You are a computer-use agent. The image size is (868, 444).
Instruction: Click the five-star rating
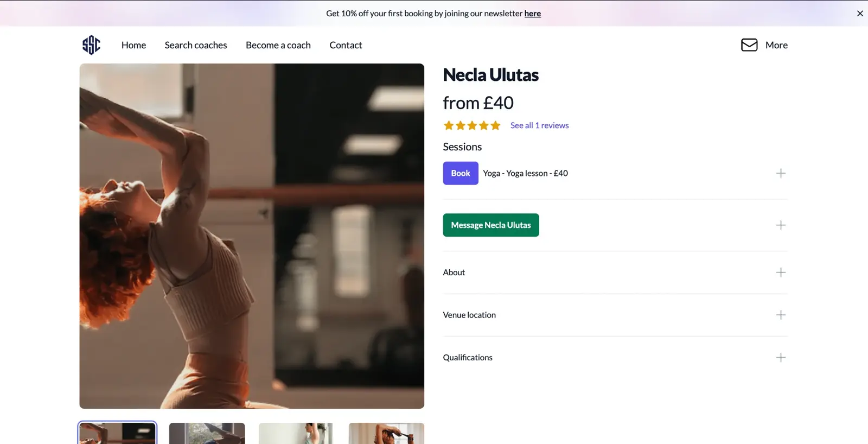tap(472, 125)
